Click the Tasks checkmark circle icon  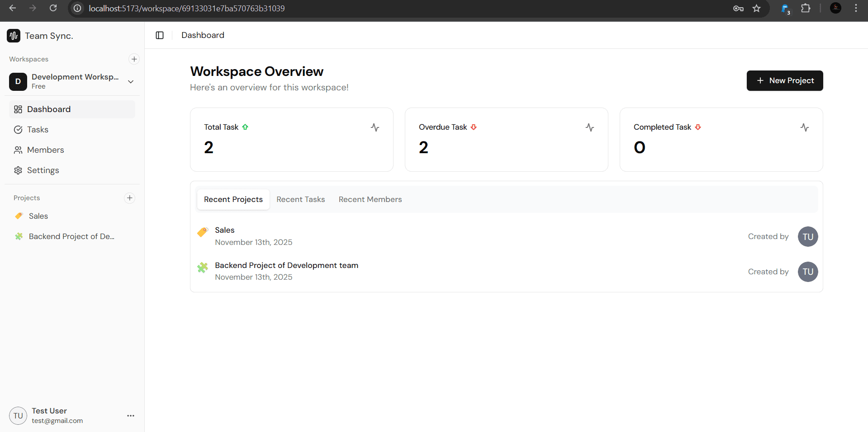pos(18,130)
